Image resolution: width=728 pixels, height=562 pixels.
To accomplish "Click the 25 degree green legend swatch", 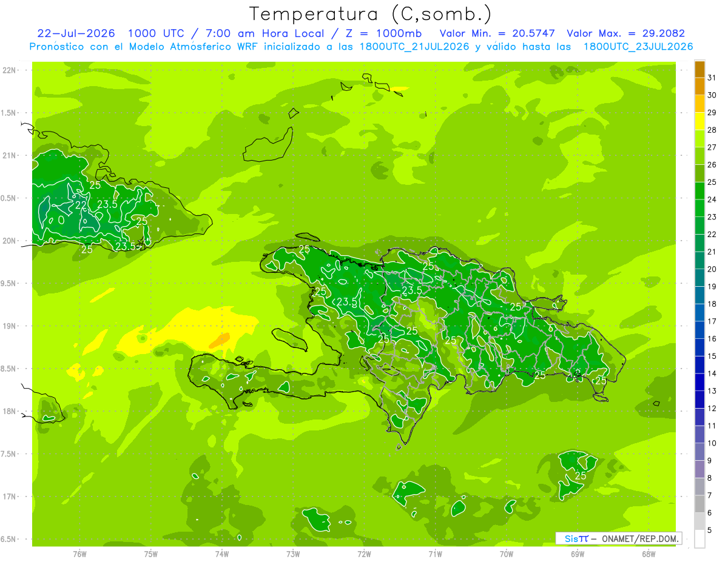I will click(699, 173).
